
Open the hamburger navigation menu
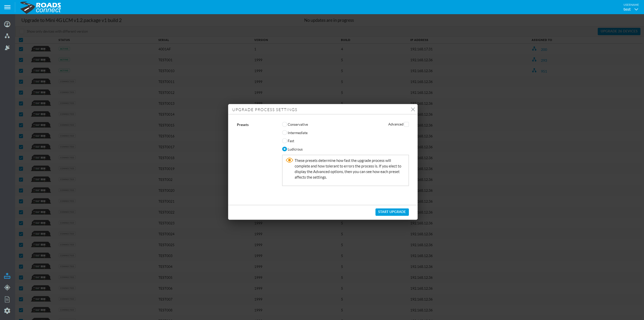pos(7,7)
